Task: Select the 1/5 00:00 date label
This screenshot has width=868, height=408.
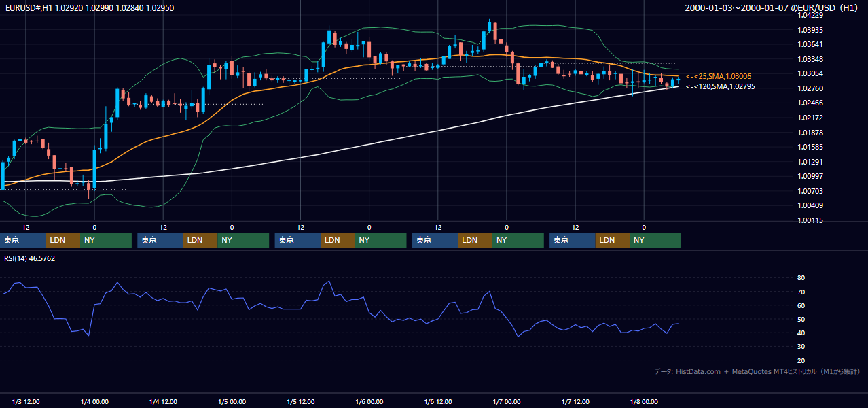Action: click(232, 402)
